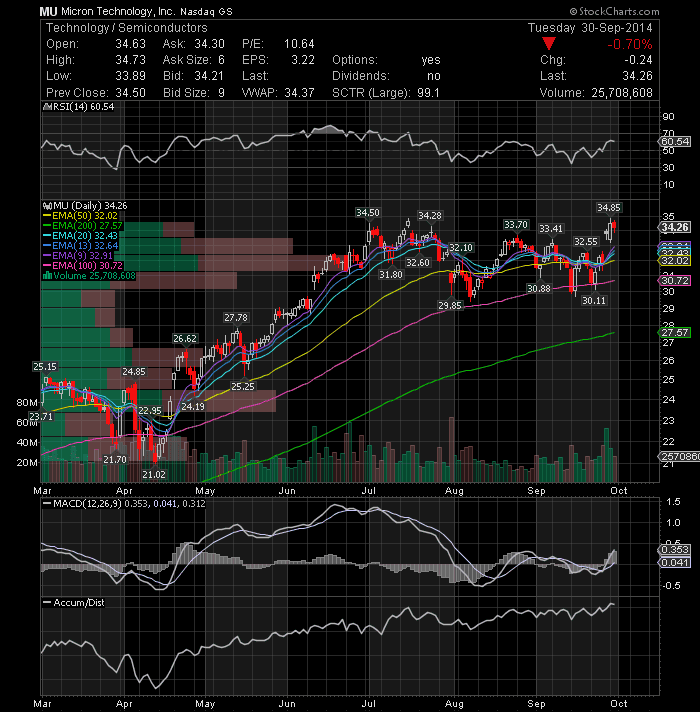Click the EPS value 3.22
The height and width of the screenshot is (712, 700).
click(x=303, y=60)
